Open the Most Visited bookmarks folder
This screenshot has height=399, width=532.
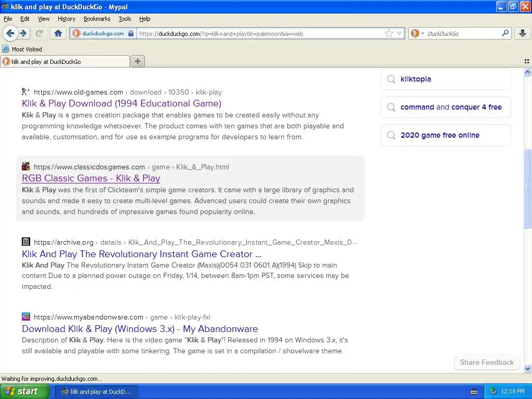(x=22, y=49)
